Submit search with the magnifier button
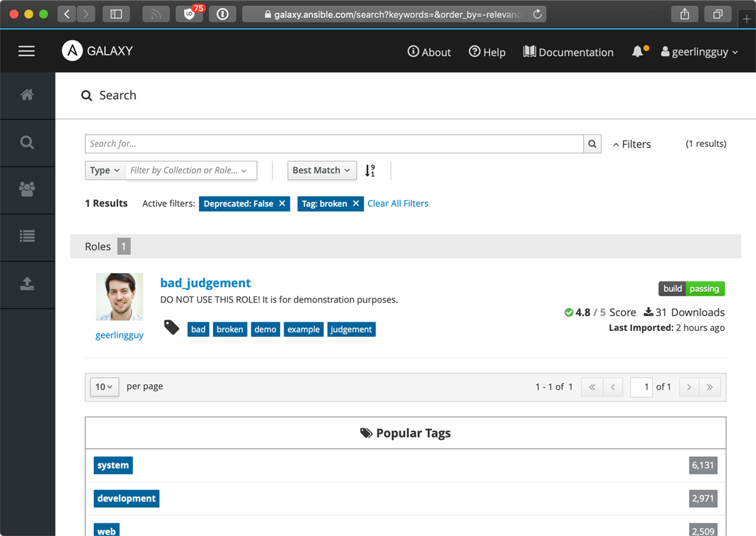Viewport: 756px width, 536px height. click(592, 144)
